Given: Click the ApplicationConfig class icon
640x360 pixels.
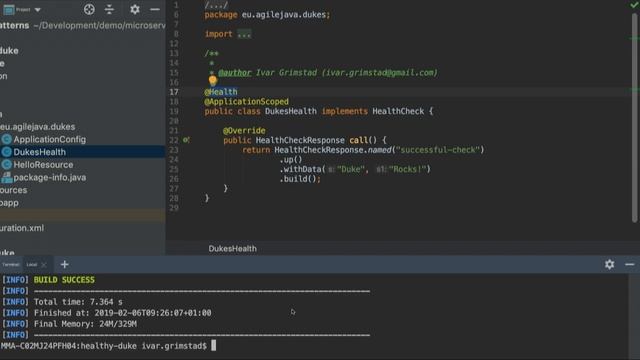Looking at the screenshot, I should [x=6, y=140].
